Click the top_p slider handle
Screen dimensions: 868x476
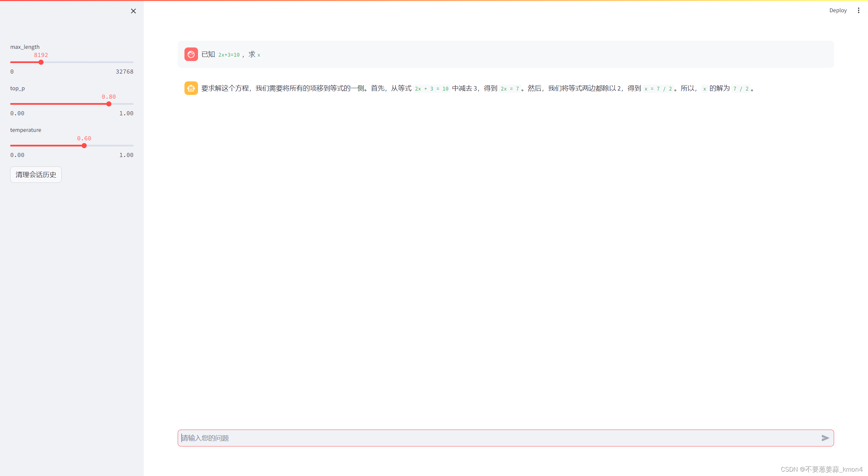pos(109,104)
